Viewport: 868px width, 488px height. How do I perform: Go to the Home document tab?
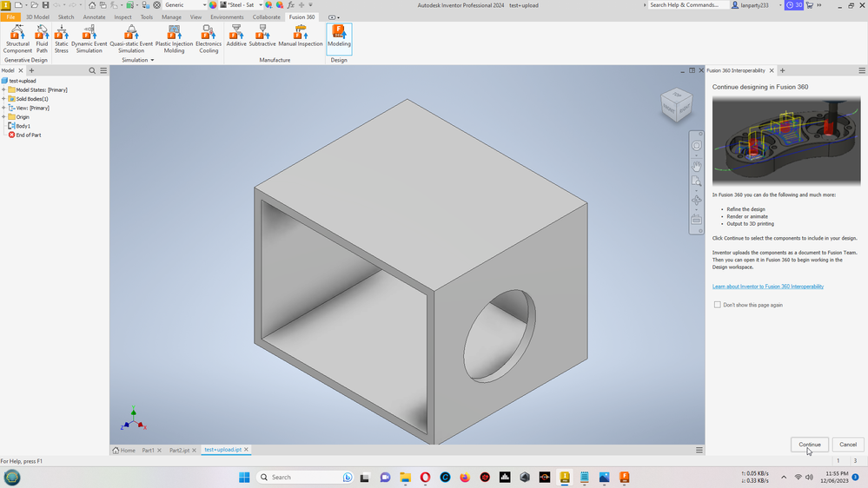click(124, 450)
